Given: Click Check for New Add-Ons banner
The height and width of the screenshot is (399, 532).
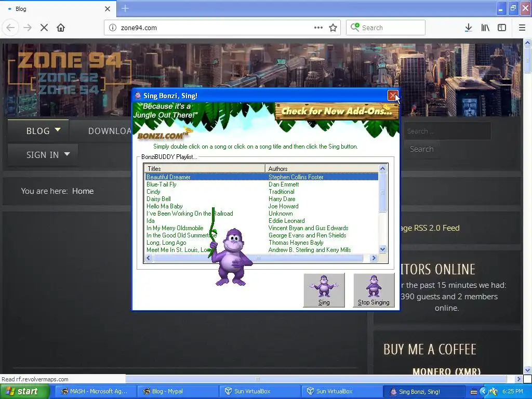Looking at the screenshot, I should [337, 111].
